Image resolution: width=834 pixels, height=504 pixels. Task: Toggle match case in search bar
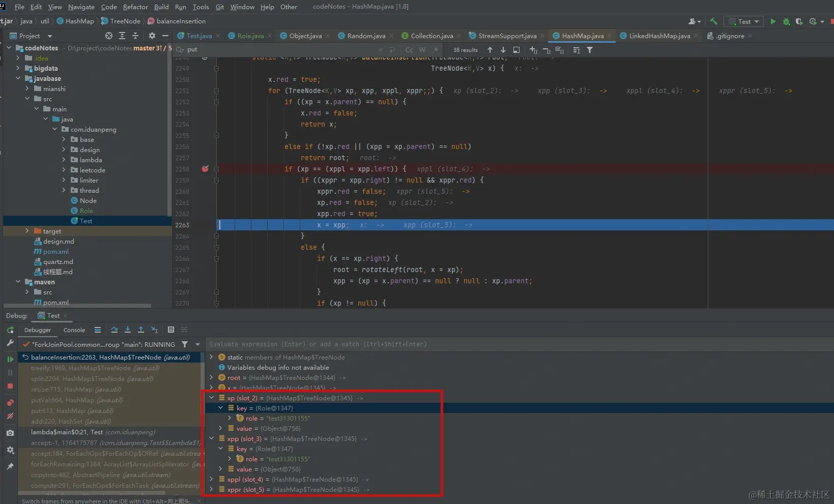409,50
